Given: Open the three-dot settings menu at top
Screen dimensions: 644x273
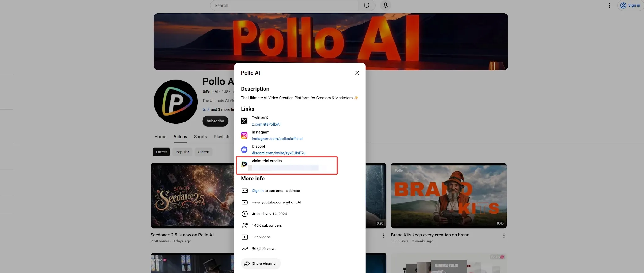Looking at the screenshot, I should [x=609, y=5].
